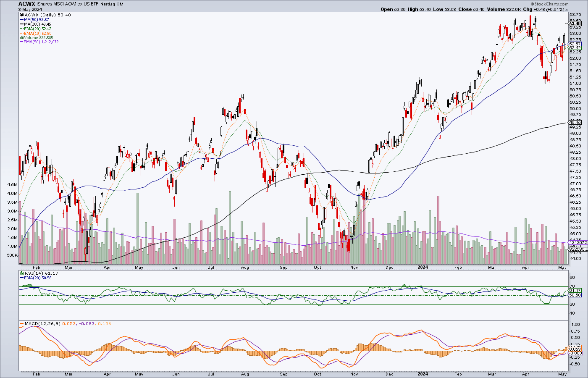Click the 49.45 MA(200) tag on the price axis
Viewport: 588px width, 378px height.
pyautogui.click(x=575, y=123)
